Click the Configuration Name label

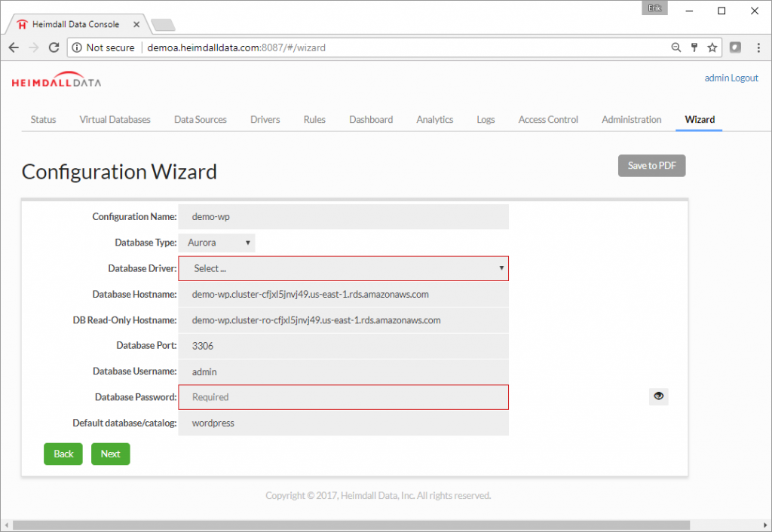click(134, 216)
